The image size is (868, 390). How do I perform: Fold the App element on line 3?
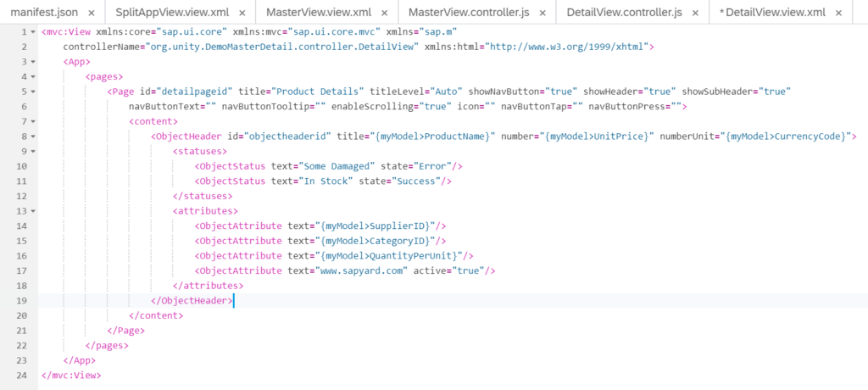[x=33, y=62]
